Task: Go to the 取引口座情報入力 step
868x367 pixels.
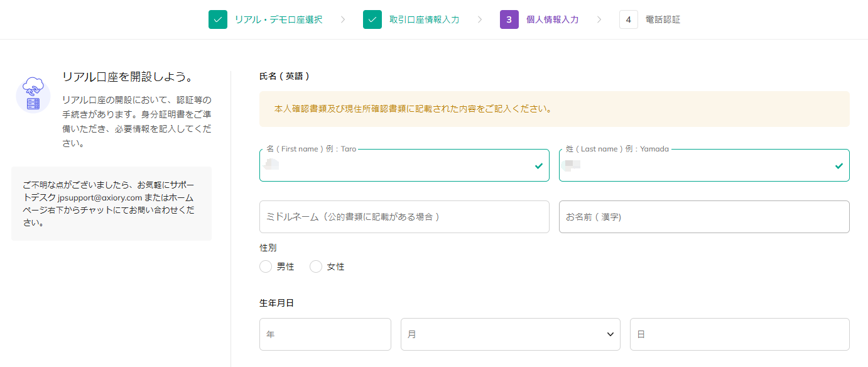Action: click(424, 19)
